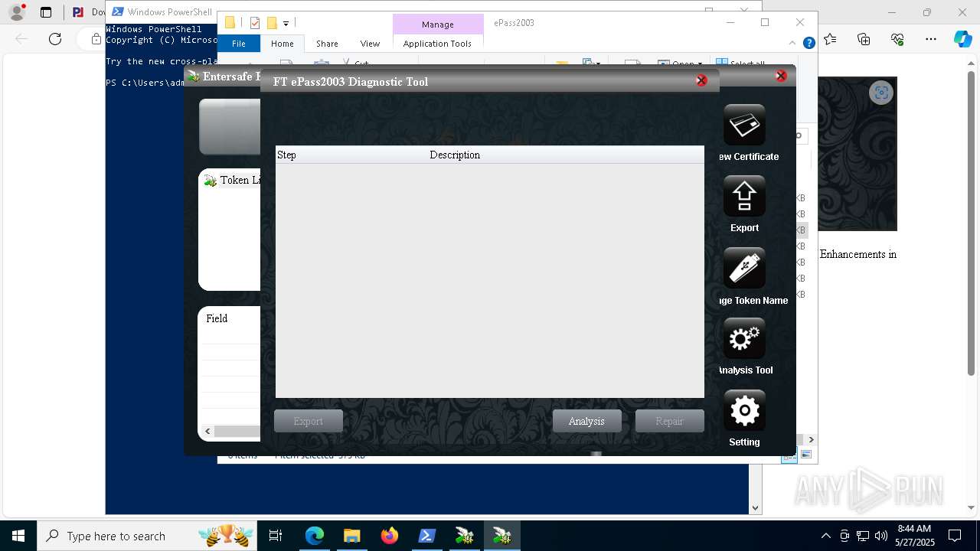The height and width of the screenshot is (551, 980).
Task: Select the Application Tools tab
Action: click(437, 44)
